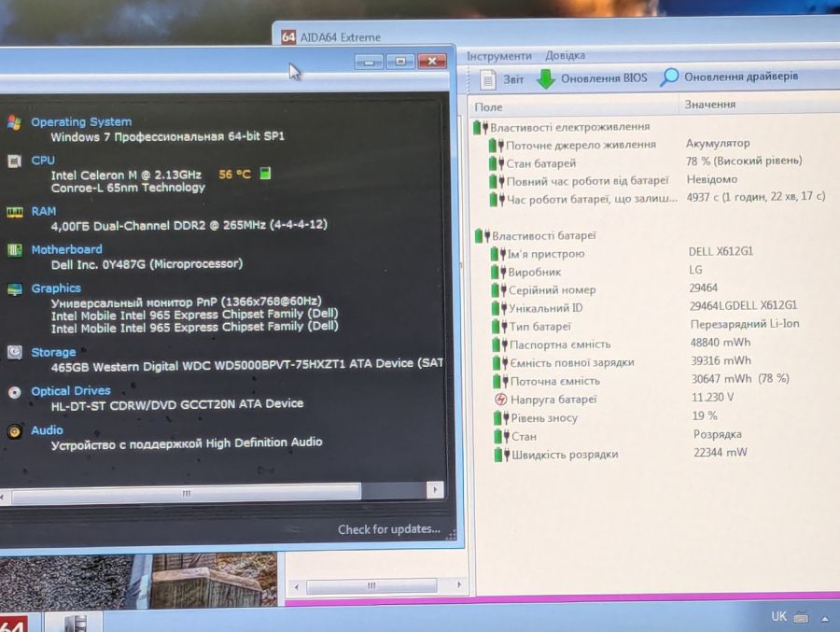840x632 pixels.
Task: Click Check for updates... link
Action: pyautogui.click(x=389, y=529)
